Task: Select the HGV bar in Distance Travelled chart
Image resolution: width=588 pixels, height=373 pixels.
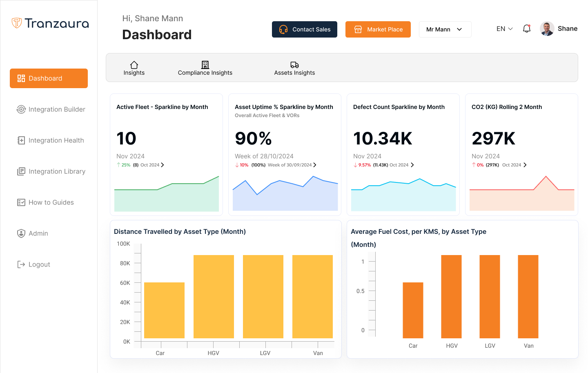Action: pyautogui.click(x=214, y=297)
